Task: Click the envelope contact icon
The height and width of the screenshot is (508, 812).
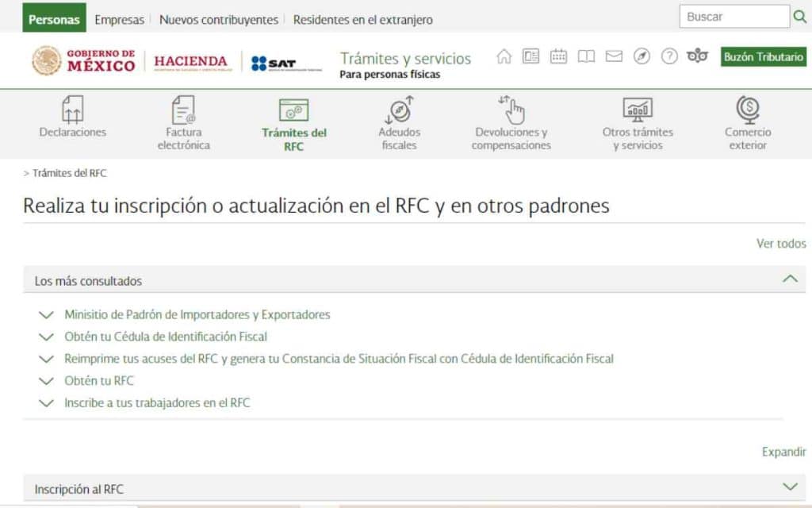Action: 613,56
